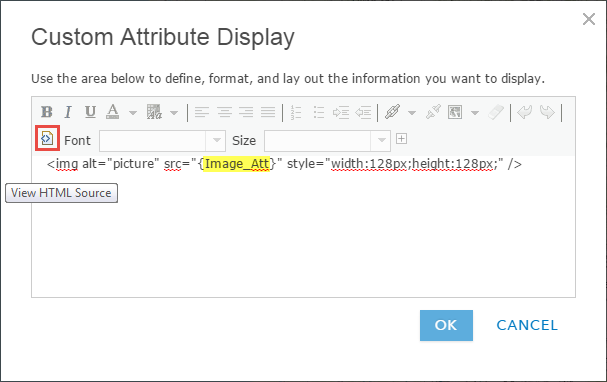
Task: Insert a numbered list
Action: click(x=296, y=112)
